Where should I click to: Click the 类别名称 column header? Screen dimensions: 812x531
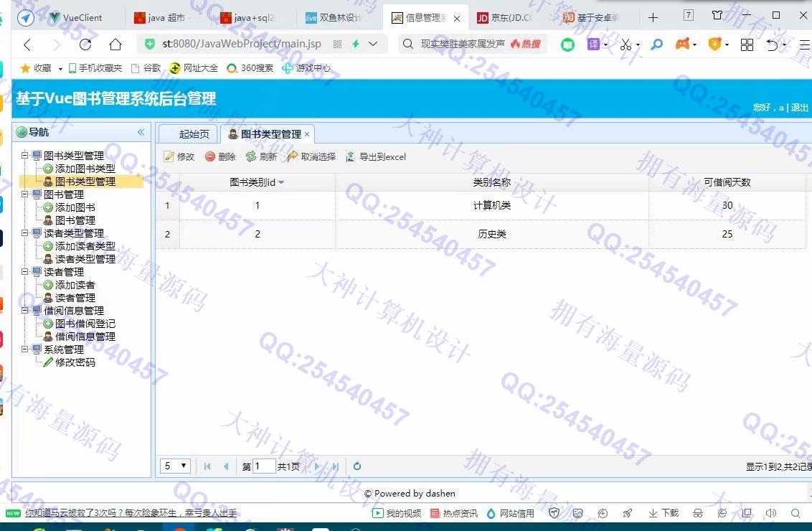click(x=492, y=182)
